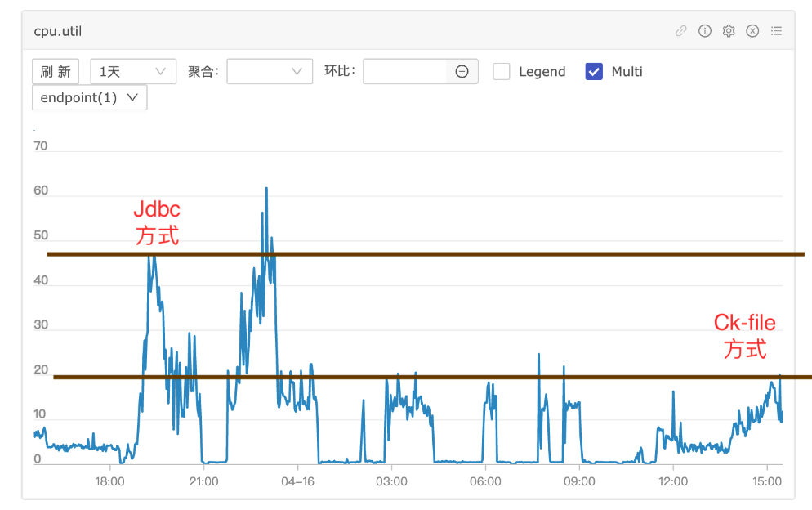Click the 环比 label
This screenshot has width=812, height=510.
point(340,70)
